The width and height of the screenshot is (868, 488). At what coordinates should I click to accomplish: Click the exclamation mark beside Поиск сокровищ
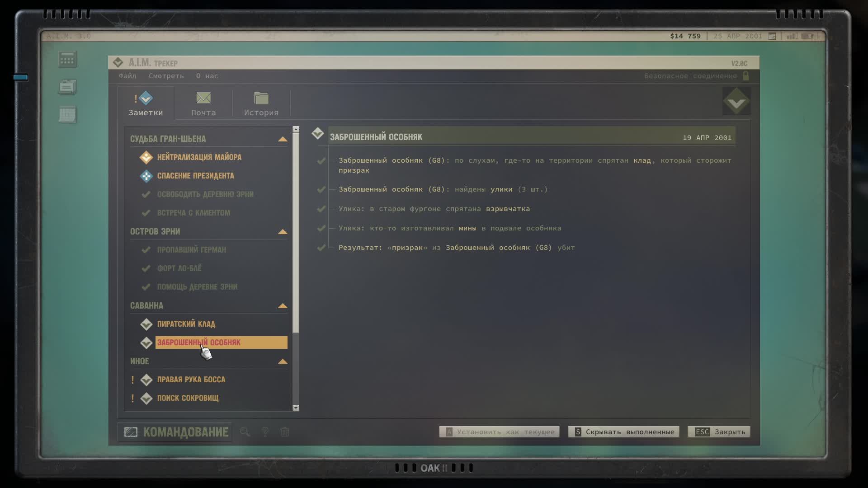coord(132,398)
